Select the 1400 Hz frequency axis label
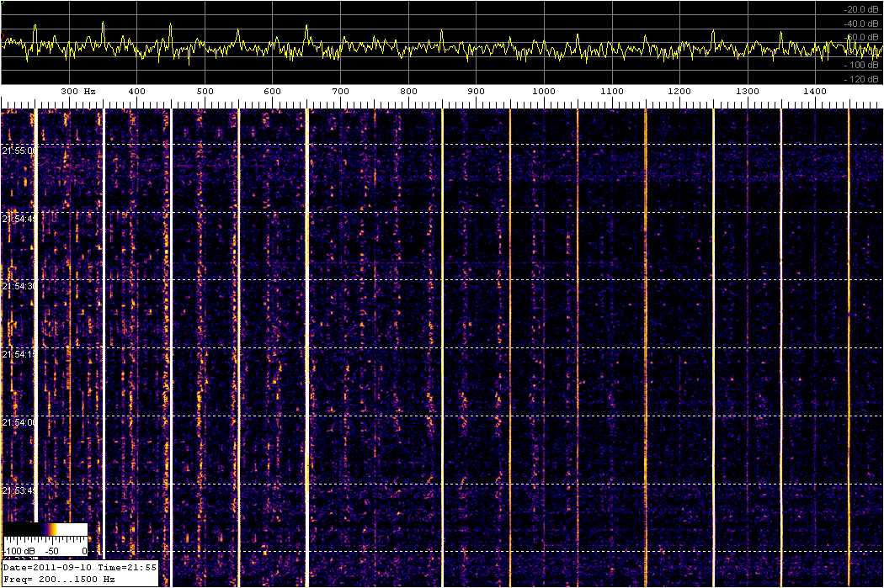Screen dimensions: 884x588 (x=815, y=91)
